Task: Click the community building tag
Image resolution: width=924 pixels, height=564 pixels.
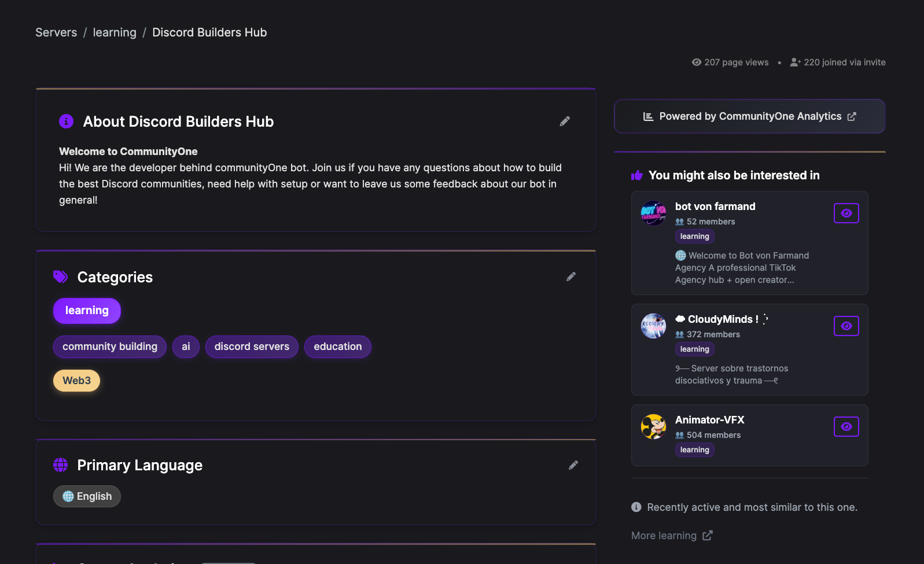Action: click(110, 346)
